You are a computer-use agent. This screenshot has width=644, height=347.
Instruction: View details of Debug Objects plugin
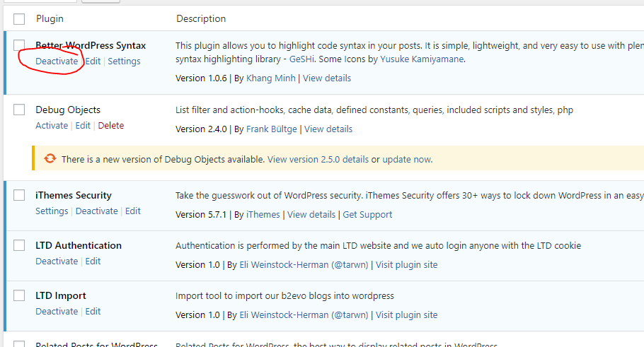pos(328,129)
